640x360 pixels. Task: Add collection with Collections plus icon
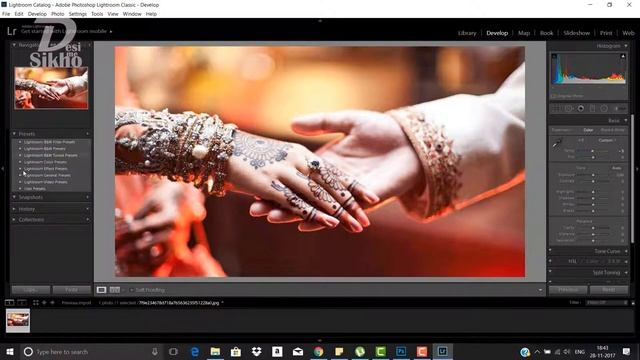coord(88,220)
